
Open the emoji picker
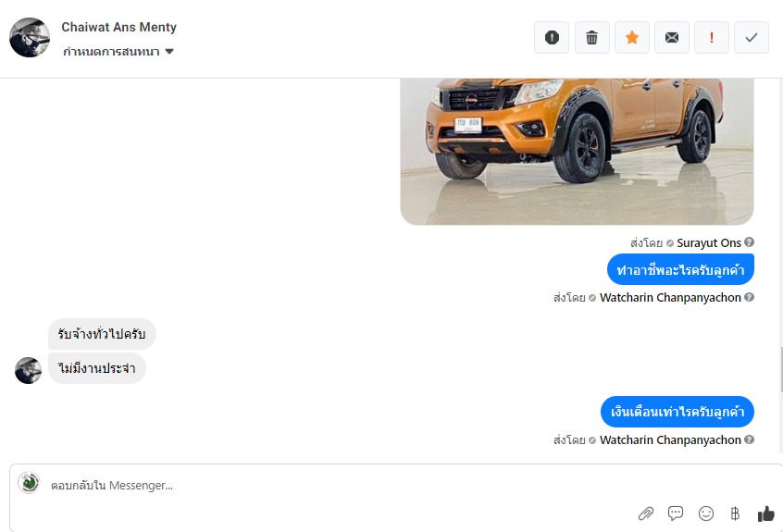[x=705, y=513]
